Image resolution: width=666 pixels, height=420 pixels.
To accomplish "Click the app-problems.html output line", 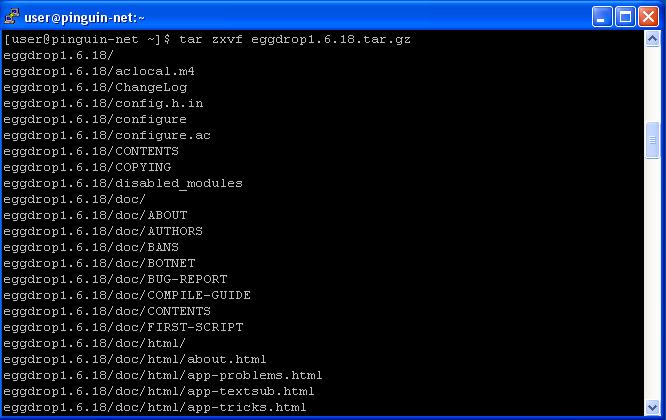I will [163, 375].
